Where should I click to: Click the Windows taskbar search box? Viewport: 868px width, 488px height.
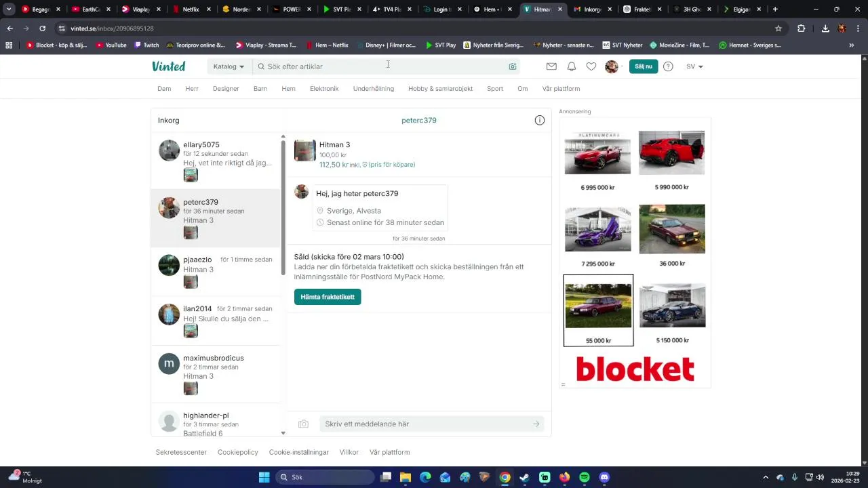click(325, 477)
